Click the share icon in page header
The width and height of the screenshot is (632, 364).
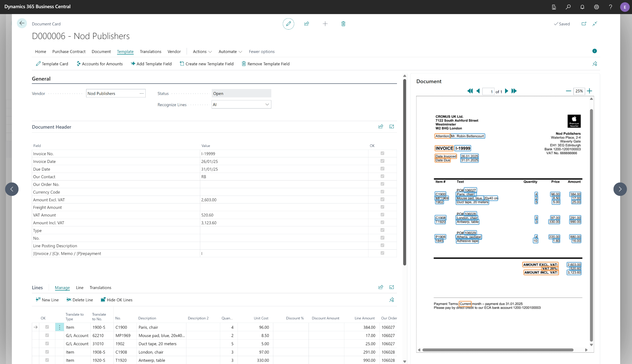(306, 24)
